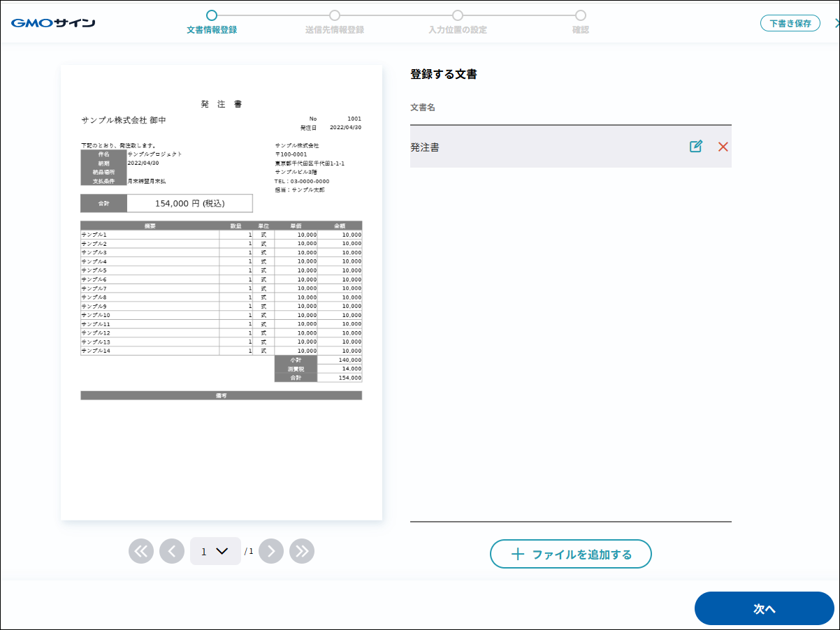The width and height of the screenshot is (840, 630).
Task: Skip to the last preview page
Action: (302, 551)
